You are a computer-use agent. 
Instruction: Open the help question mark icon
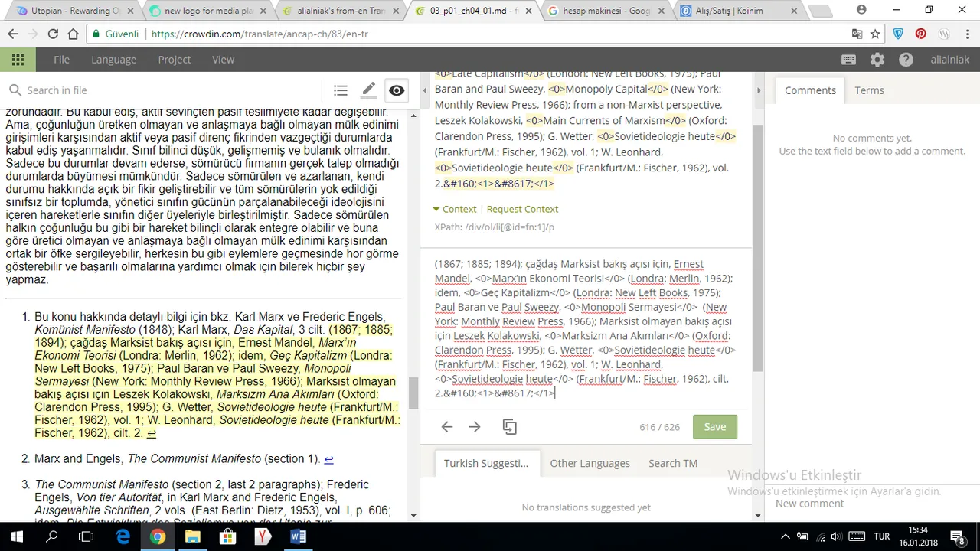(906, 60)
